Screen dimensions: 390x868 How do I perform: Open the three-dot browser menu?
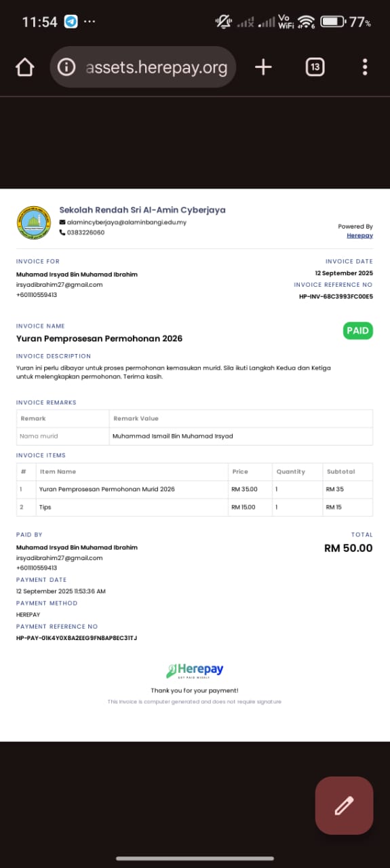click(x=365, y=66)
